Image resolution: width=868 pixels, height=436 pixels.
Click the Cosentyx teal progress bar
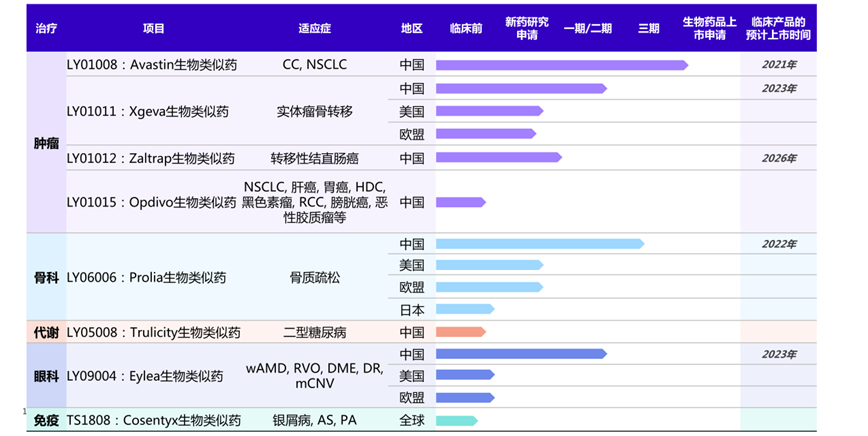coord(457,421)
